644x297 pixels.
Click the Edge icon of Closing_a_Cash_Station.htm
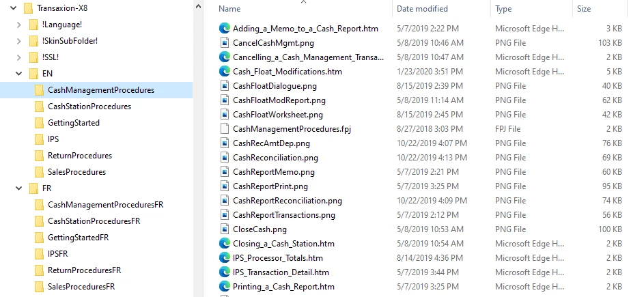click(x=224, y=244)
